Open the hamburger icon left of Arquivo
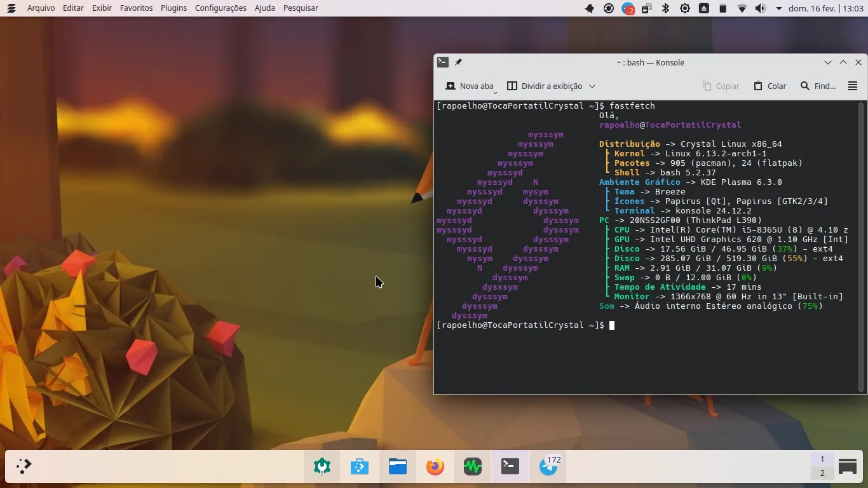 pos(11,8)
